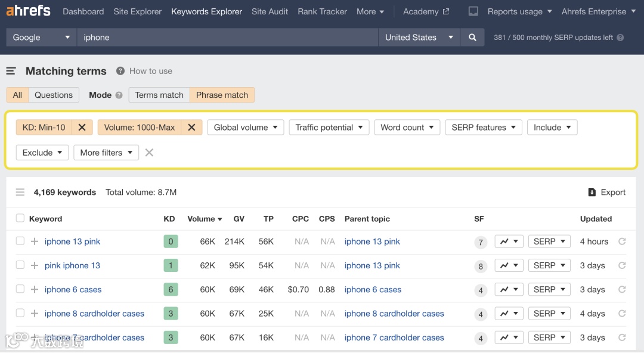Select all keywords header checkbox

point(20,219)
